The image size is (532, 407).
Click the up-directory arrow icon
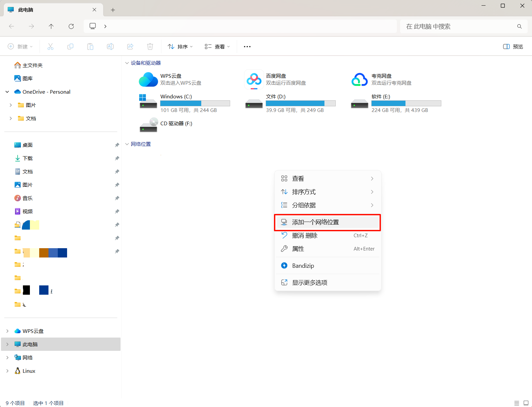point(51,26)
